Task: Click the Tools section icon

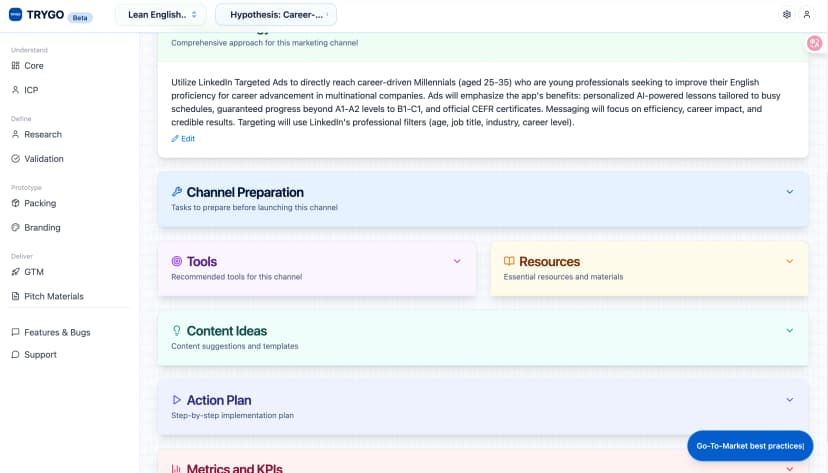Action: (177, 262)
